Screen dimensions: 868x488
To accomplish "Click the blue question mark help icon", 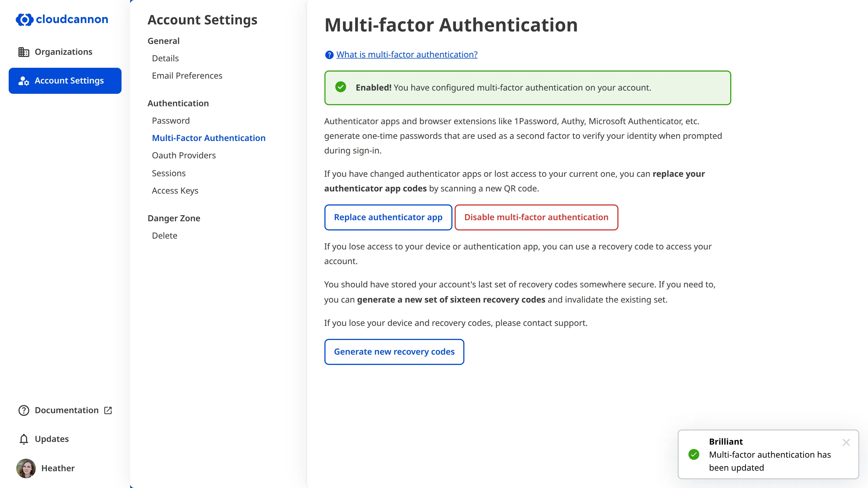I will (329, 54).
